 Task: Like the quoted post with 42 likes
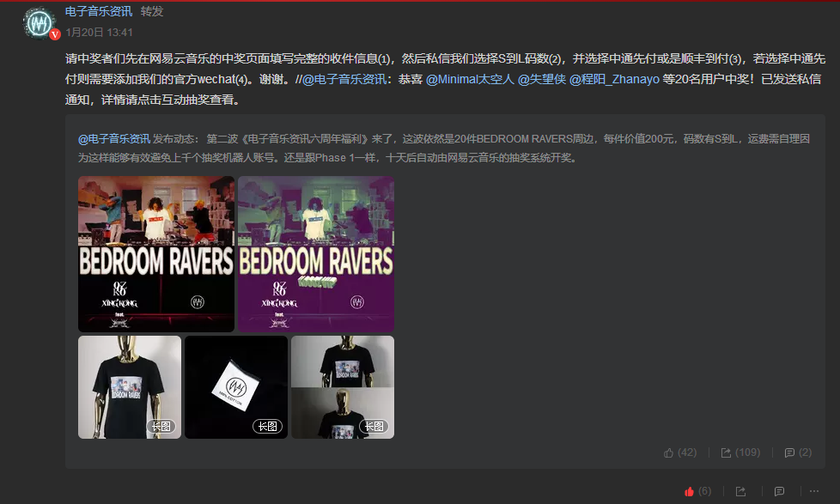coord(680,452)
